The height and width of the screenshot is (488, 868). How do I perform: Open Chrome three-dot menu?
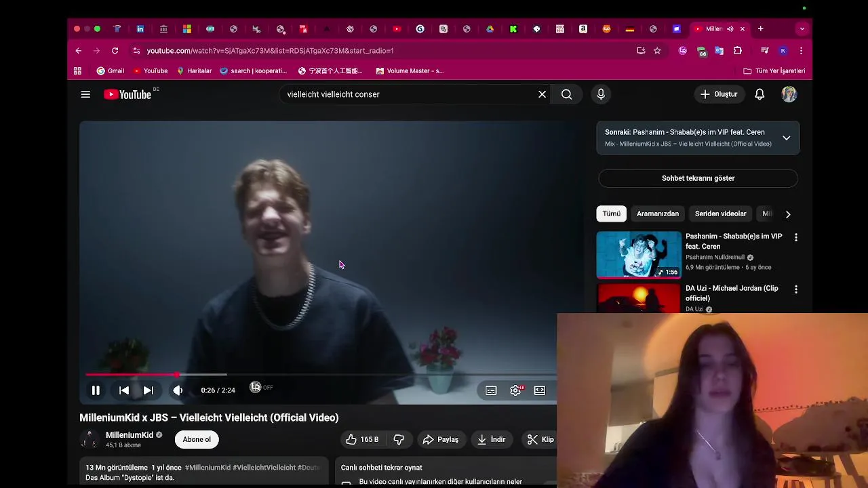tap(801, 51)
